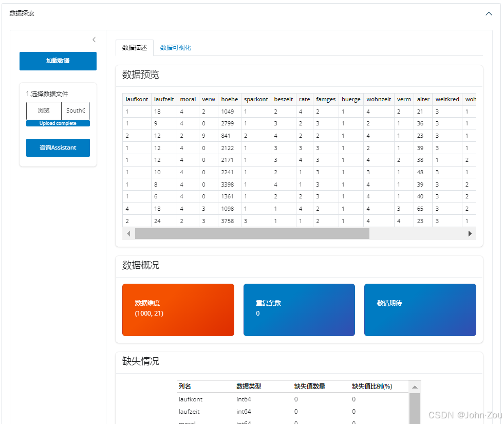Click the hoehe cell with value 3758
Screen dimensions: 504x424
point(230,221)
